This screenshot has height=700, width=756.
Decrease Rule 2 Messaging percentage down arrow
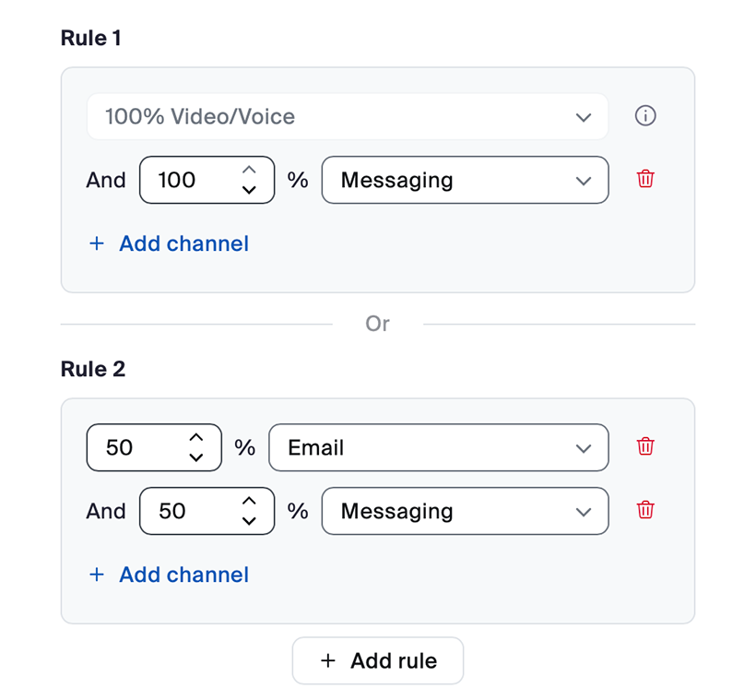point(248,520)
